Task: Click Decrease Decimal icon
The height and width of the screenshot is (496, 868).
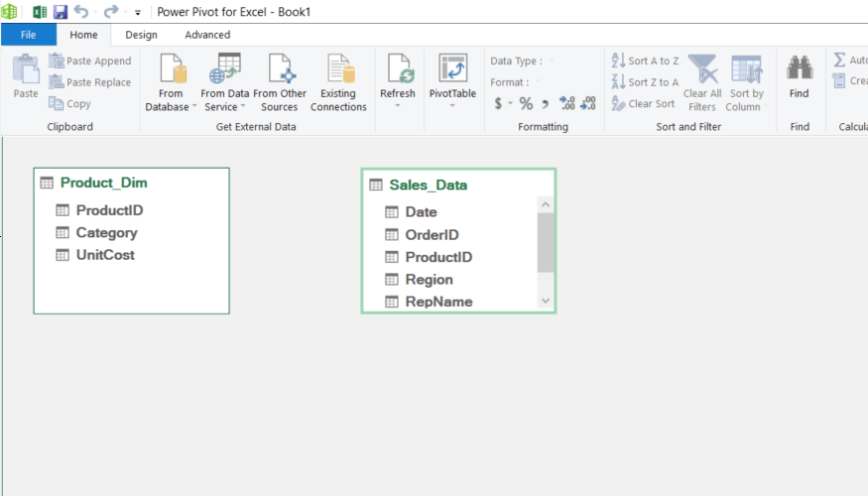Action: coord(588,103)
